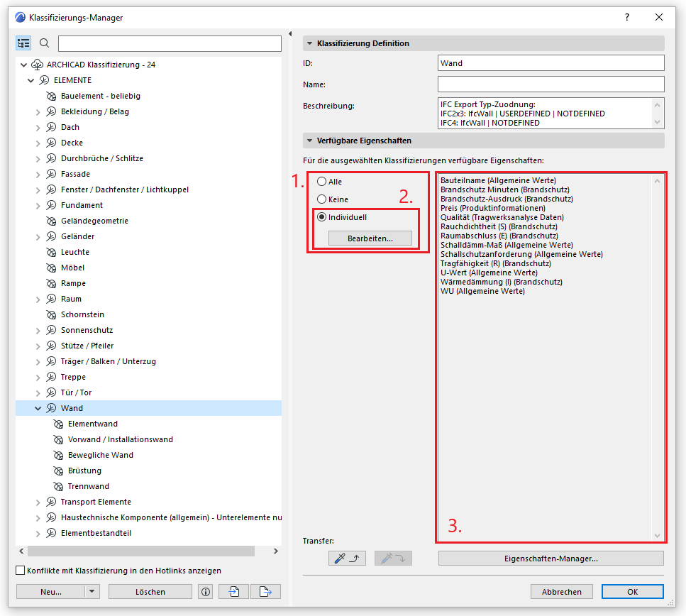Screen dimensions: 686x616
Task: Pick up properties with Transfer eyedropper
Action: 347,558
